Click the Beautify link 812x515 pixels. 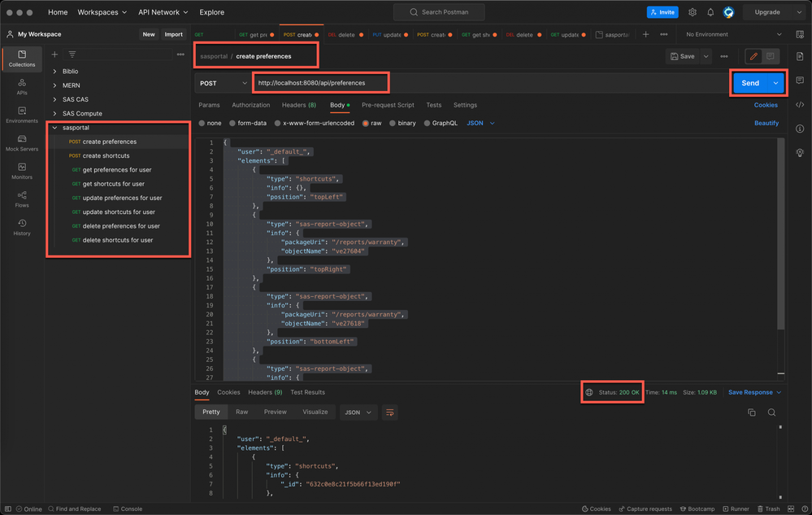coord(766,124)
